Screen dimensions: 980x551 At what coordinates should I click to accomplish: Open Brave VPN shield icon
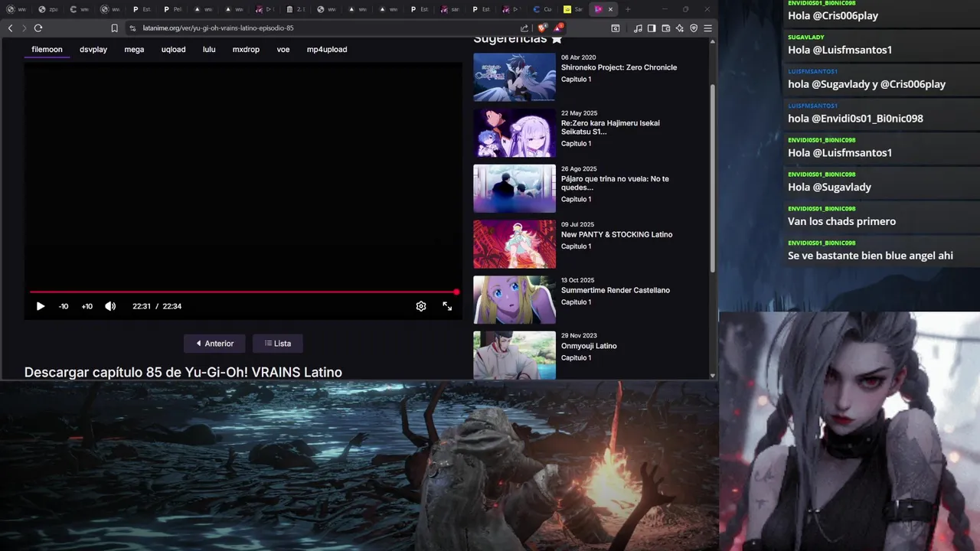(x=694, y=28)
